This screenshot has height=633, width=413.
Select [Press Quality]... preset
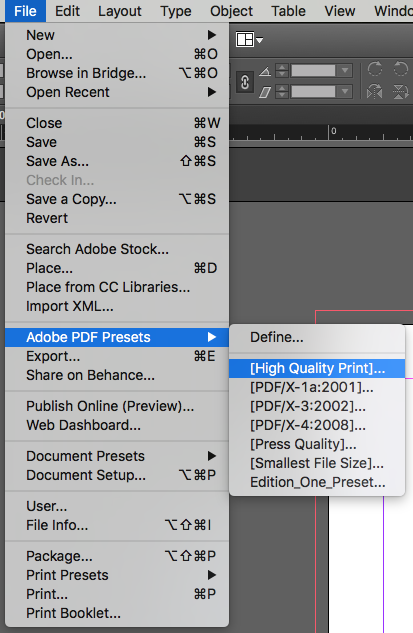[x=317, y=444]
